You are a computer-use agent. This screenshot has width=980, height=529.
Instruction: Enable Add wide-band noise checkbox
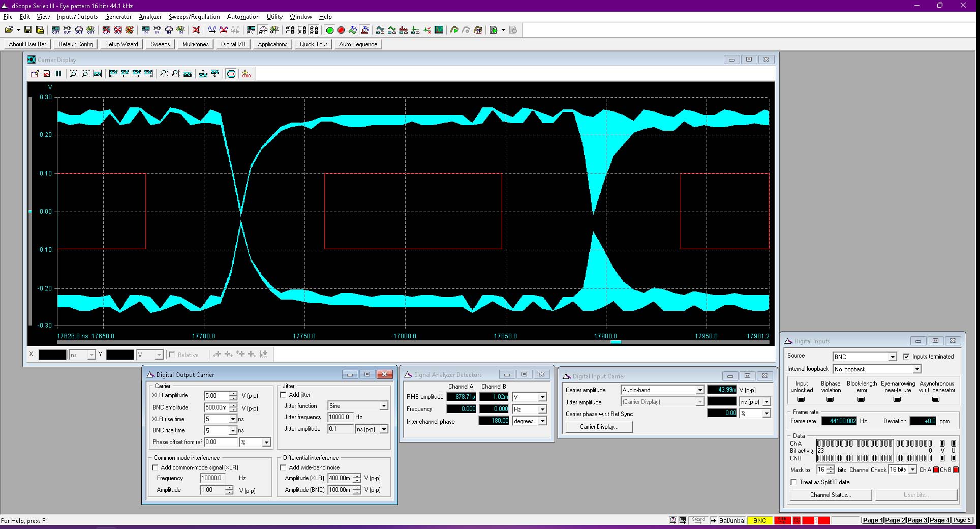point(284,467)
